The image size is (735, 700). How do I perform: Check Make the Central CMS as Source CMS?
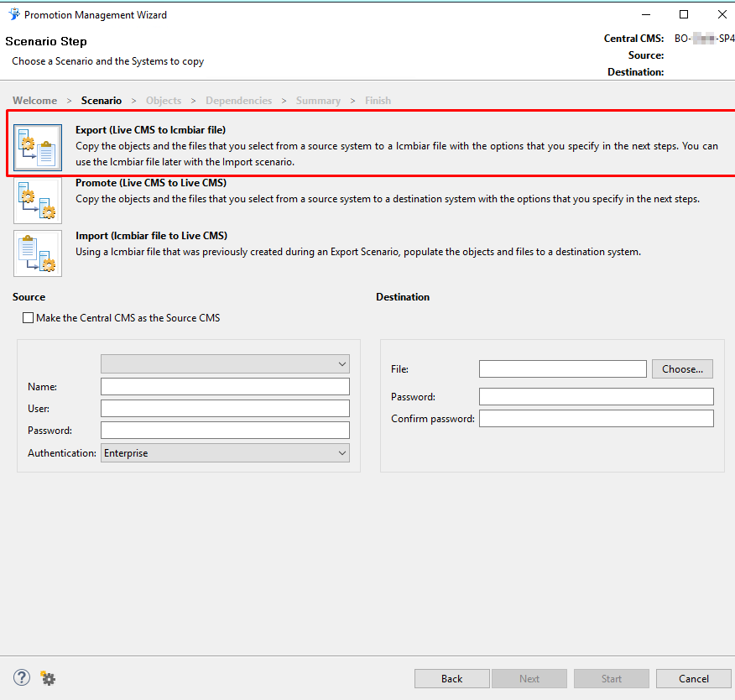tap(29, 318)
